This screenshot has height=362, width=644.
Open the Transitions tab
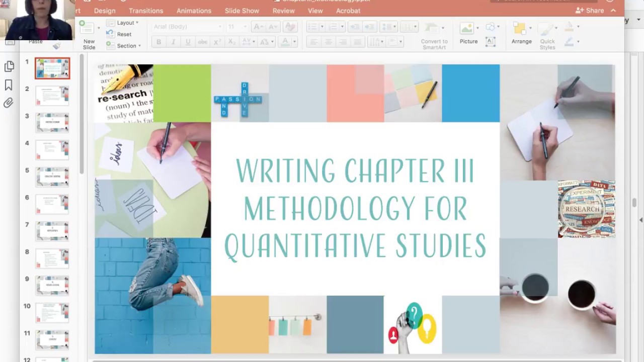(146, 11)
